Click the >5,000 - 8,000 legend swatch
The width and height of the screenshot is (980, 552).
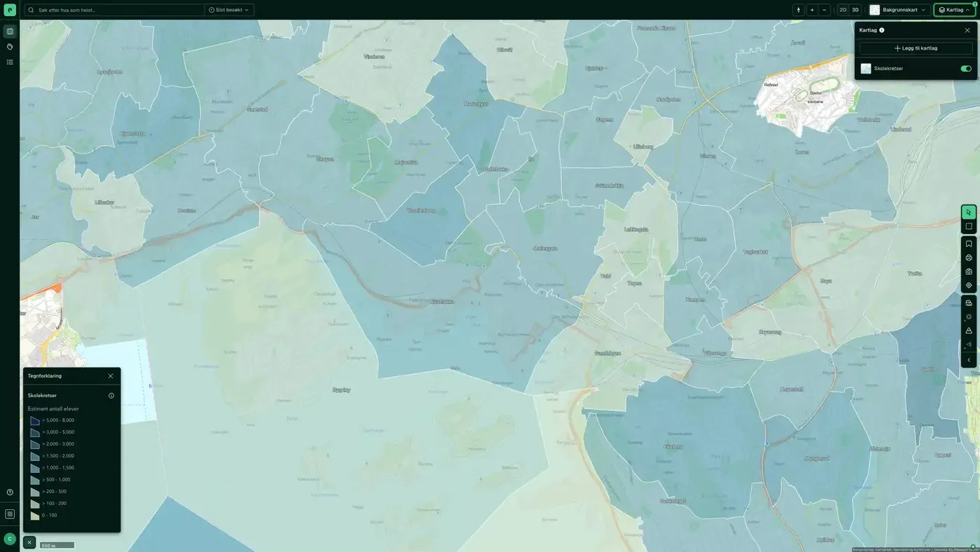point(35,420)
